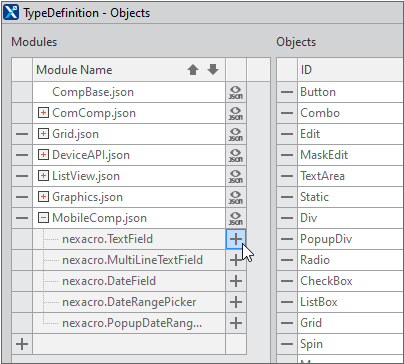View JSON of Grid.json module
Viewport: 404px width, 364px height.
coord(236,134)
